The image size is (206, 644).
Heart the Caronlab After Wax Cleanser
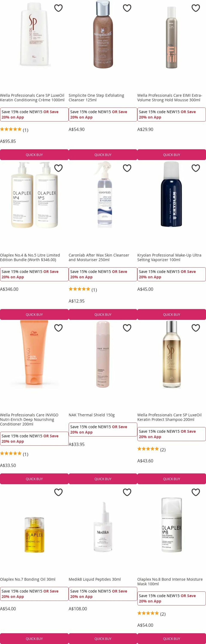[127, 168]
